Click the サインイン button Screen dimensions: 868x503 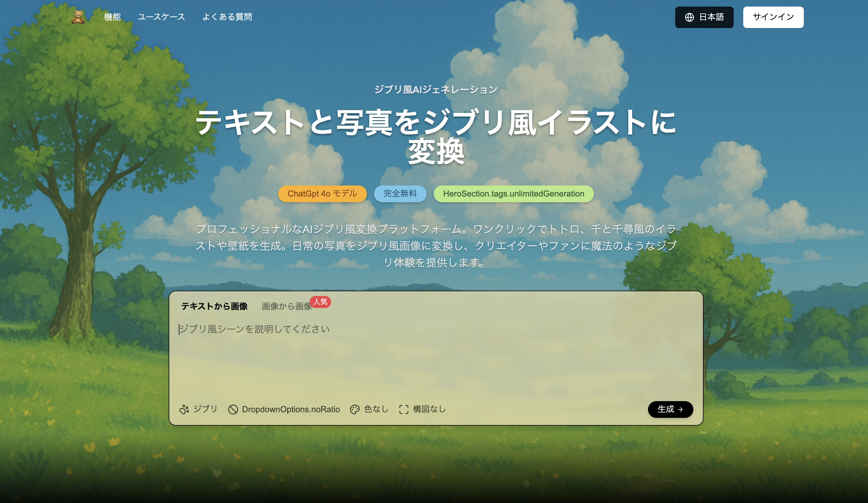coord(773,17)
